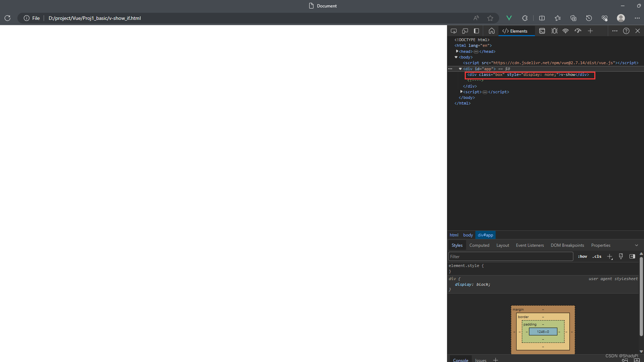This screenshot has height=362, width=644.
Task: Toggle the .cls element classes panel
Action: [x=597, y=256]
